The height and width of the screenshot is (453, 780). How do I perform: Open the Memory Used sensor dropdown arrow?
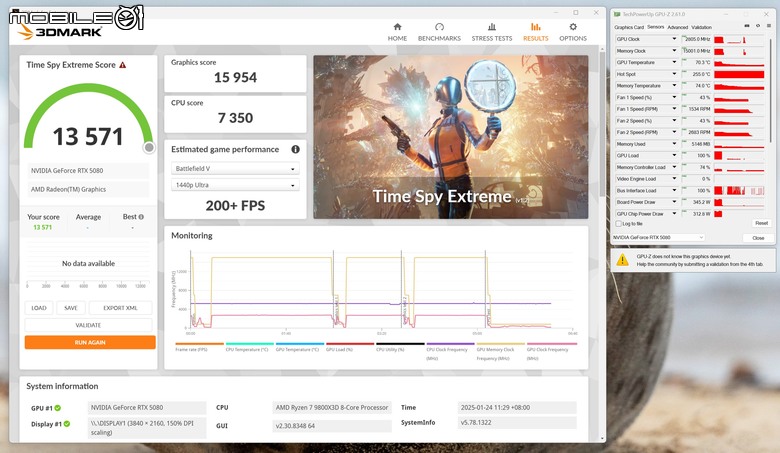coord(674,144)
